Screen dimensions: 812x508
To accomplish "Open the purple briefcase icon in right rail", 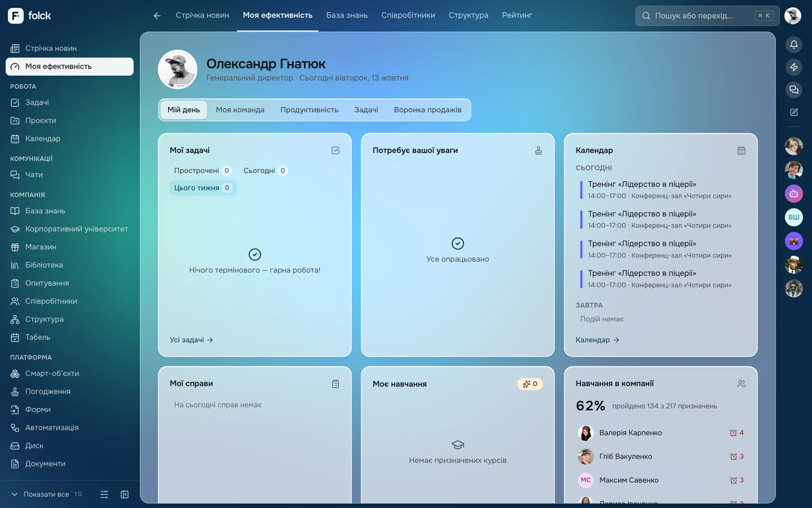I will [x=794, y=241].
